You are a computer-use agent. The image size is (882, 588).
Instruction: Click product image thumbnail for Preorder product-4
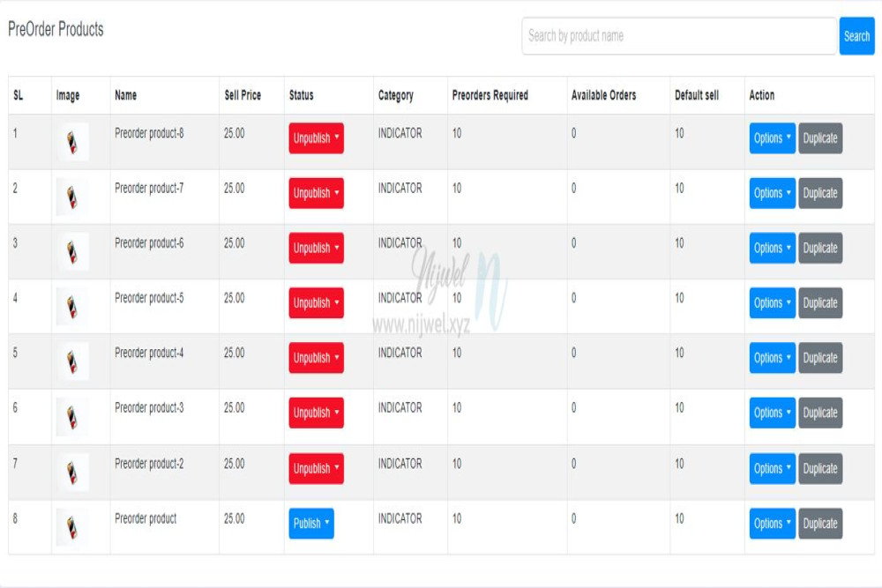click(72, 361)
